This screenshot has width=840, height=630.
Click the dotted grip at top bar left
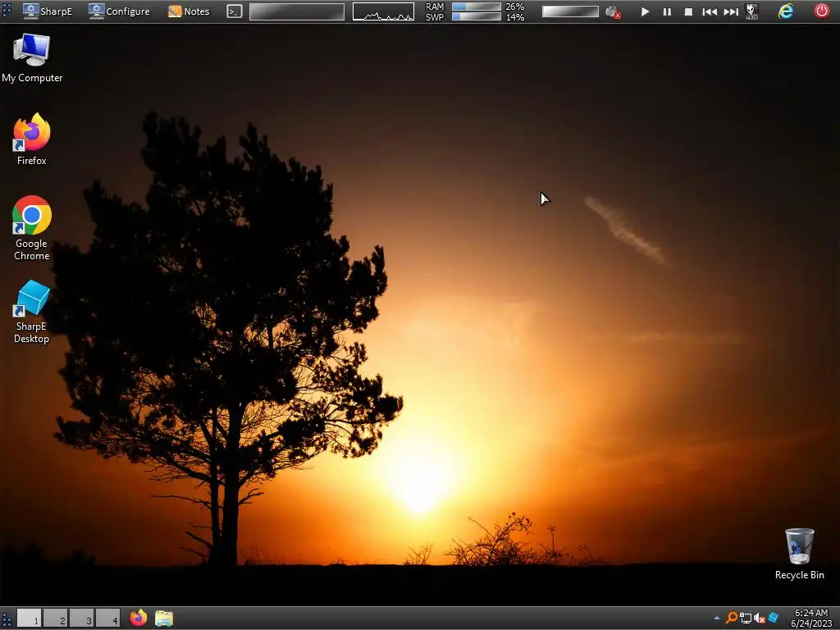(x=7, y=11)
